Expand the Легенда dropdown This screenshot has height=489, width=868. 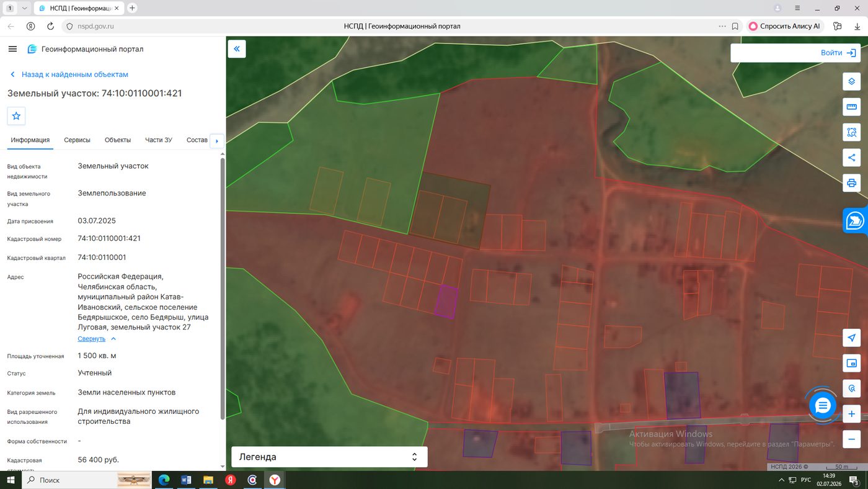coord(329,457)
